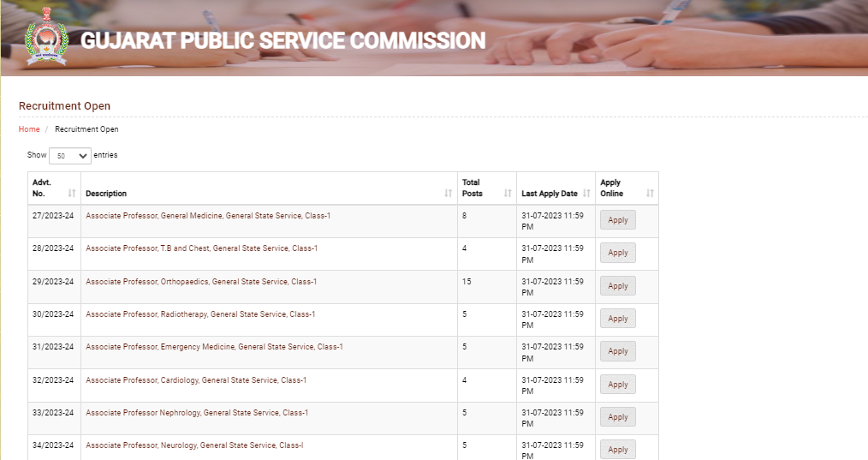868x460 pixels.
Task: Click the Recruitment Open page heading
Action: click(x=65, y=106)
